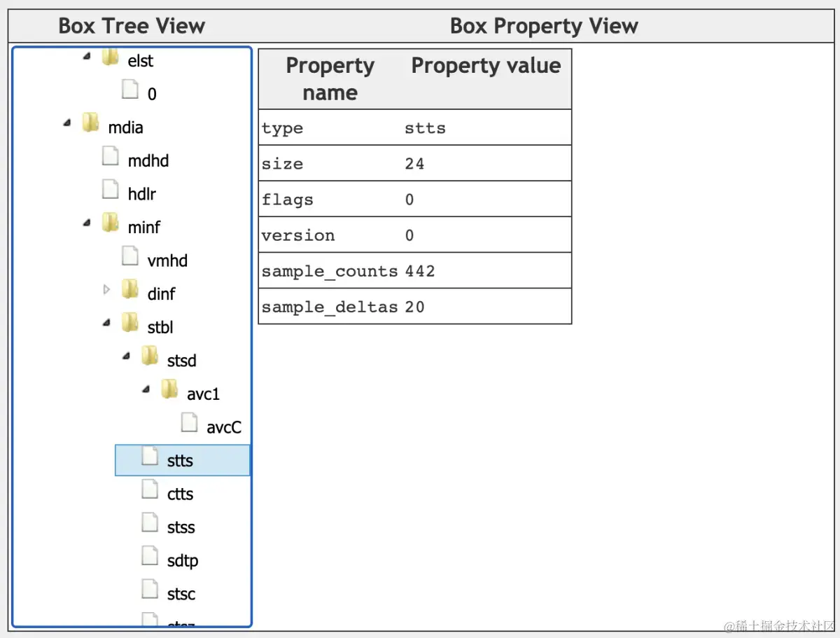The height and width of the screenshot is (638, 840).
Task: Click the sample_counts value 442
Action: pyautogui.click(x=420, y=271)
